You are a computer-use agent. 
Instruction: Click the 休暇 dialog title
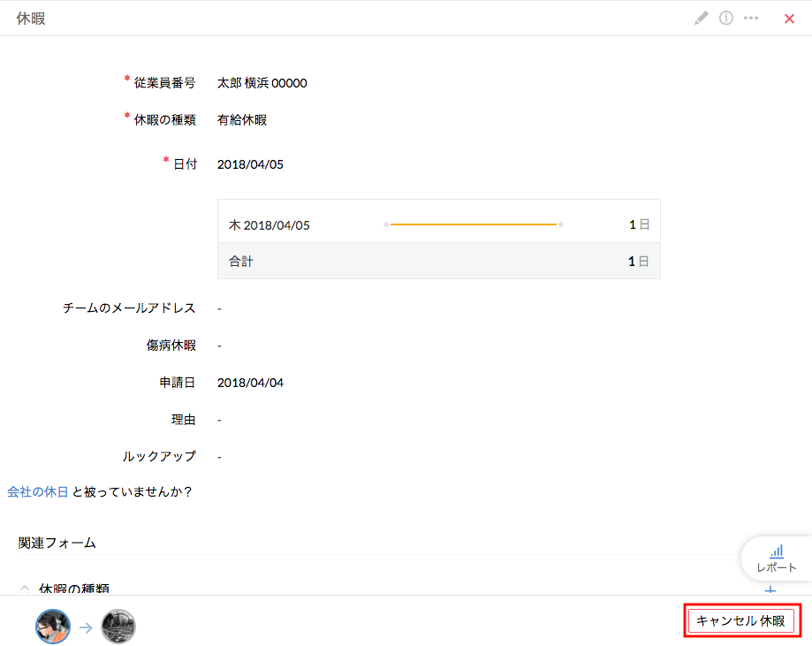[31, 19]
